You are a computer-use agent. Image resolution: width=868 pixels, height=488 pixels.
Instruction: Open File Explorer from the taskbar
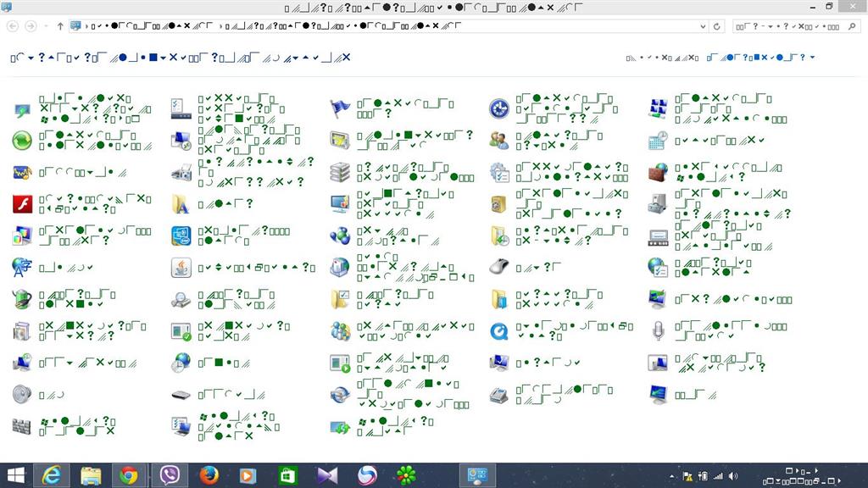point(91,475)
